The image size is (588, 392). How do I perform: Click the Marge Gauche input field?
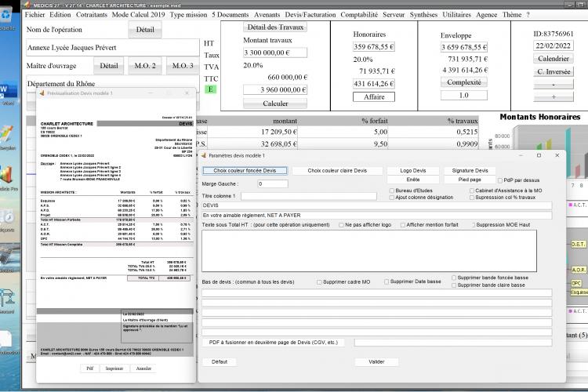pos(273,183)
